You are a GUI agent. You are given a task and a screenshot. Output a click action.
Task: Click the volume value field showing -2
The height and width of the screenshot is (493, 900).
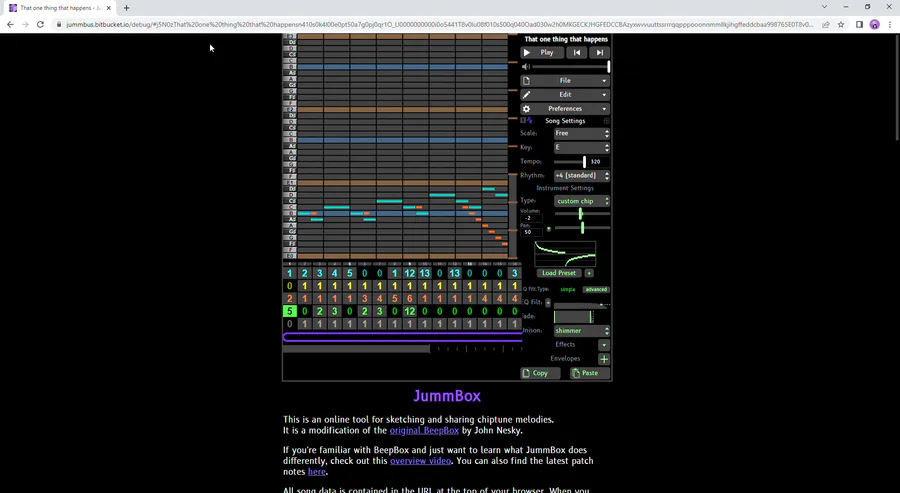point(531,218)
